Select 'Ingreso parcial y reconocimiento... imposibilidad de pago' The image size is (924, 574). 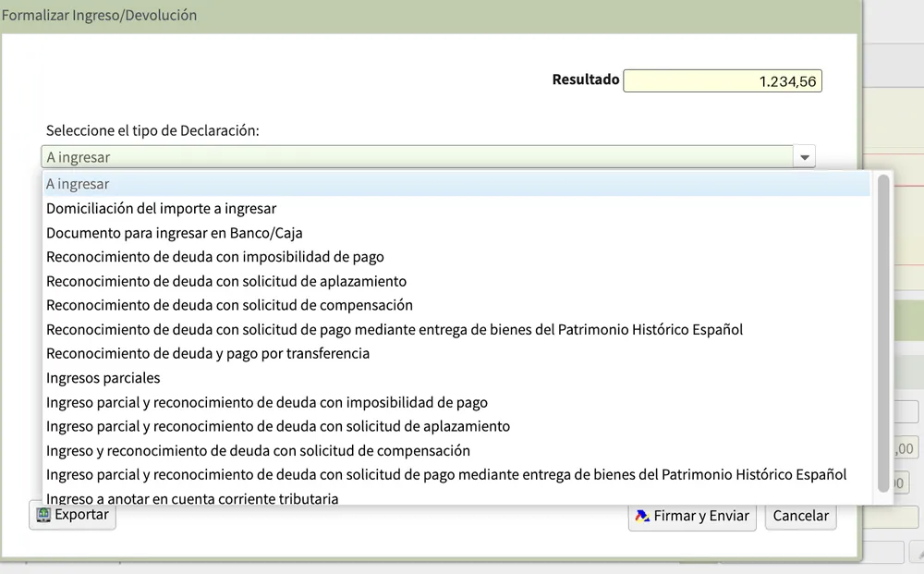(x=456, y=402)
